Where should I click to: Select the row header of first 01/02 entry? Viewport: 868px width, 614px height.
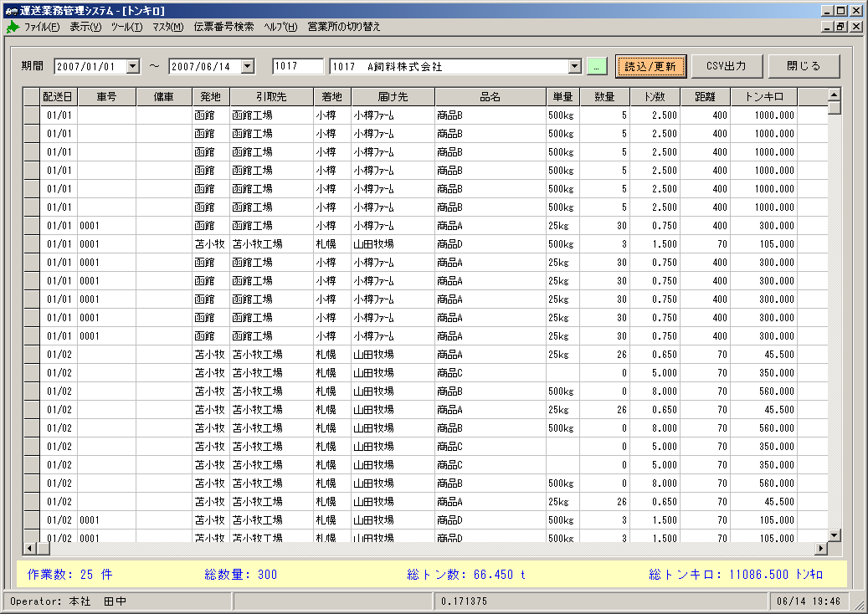32,355
